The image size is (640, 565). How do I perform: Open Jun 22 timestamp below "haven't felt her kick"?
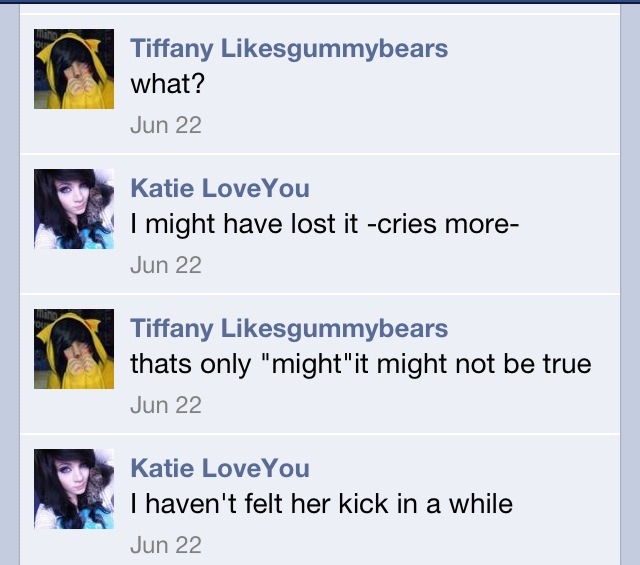(x=166, y=545)
